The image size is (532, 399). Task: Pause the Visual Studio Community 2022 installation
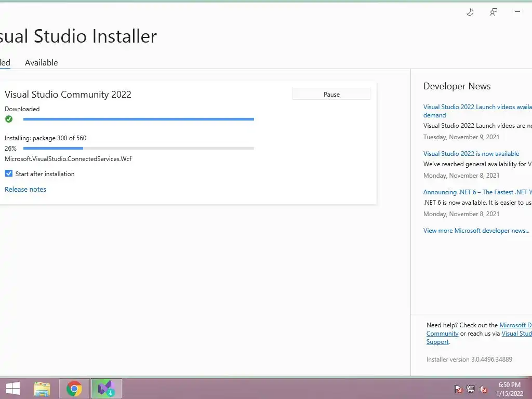pos(331,94)
